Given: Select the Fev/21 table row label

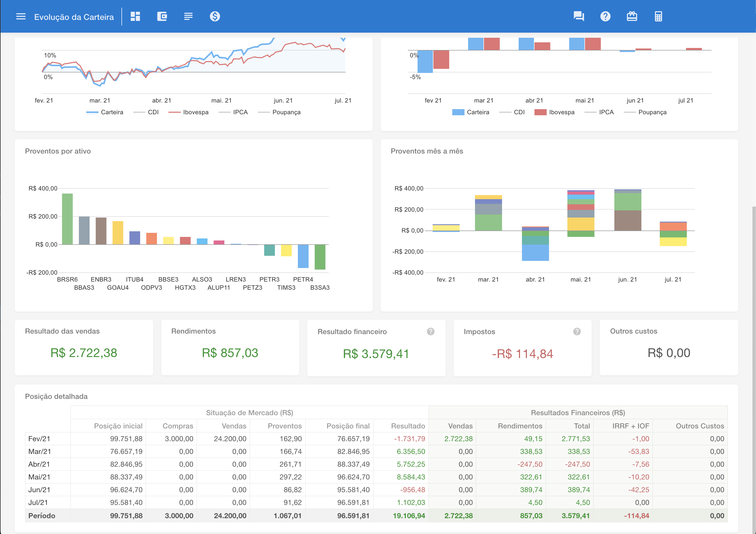Looking at the screenshot, I should coord(39,439).
